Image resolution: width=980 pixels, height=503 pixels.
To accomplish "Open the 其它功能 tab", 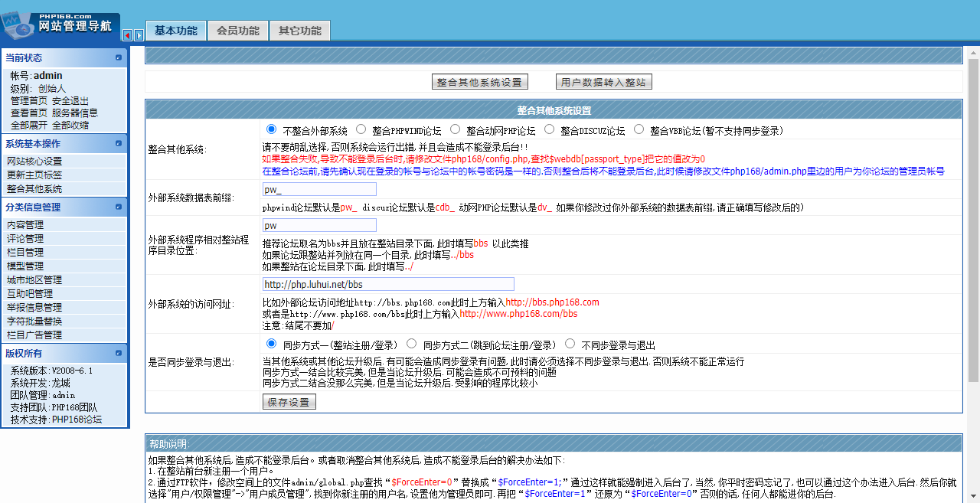I will 299,31.
